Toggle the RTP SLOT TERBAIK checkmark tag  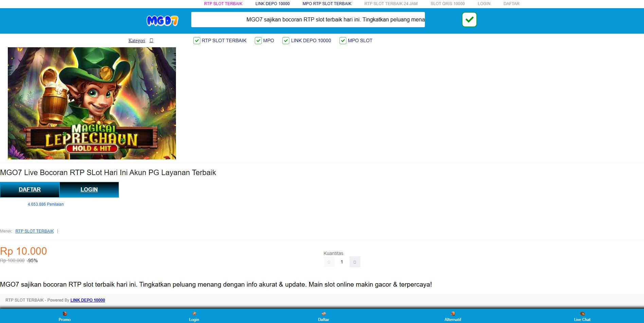[x=220, y=40]
